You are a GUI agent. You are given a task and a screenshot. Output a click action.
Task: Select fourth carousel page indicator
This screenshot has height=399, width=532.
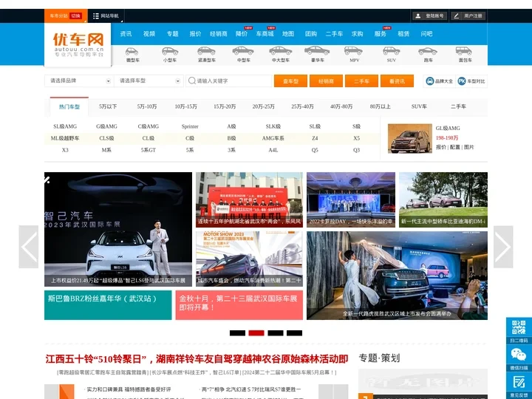click(294, 332)
